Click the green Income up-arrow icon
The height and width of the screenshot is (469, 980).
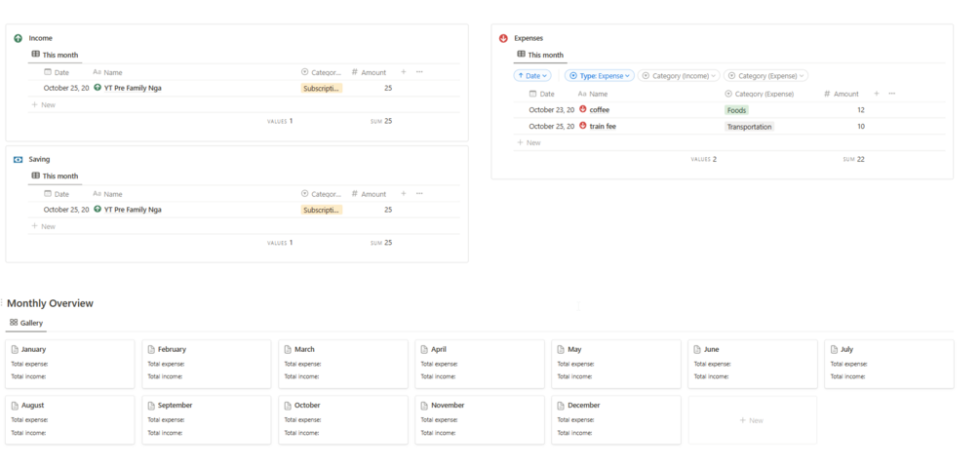pos(18,38)
